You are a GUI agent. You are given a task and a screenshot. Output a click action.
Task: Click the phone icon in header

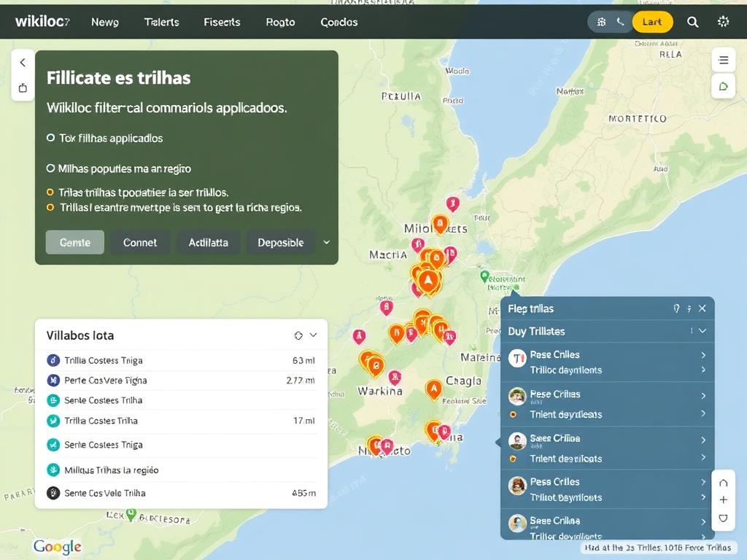[620, 22]
